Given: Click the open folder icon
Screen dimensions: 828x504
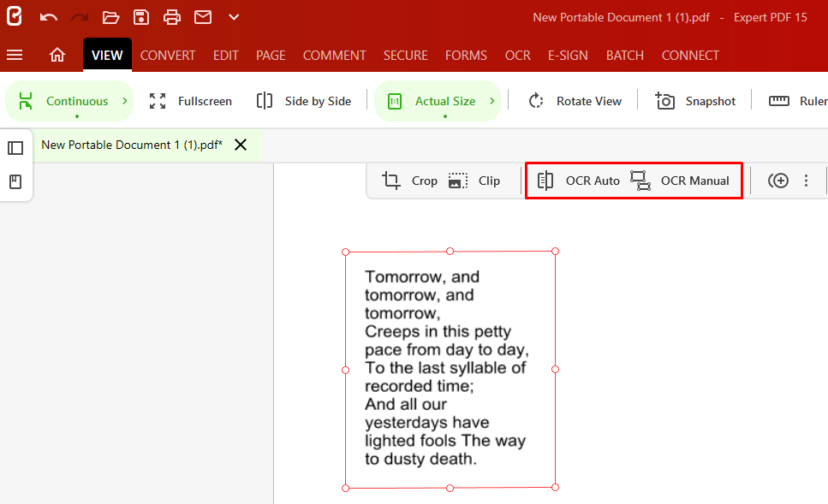Looking at the screenshot, I should [x=110, y=17].
